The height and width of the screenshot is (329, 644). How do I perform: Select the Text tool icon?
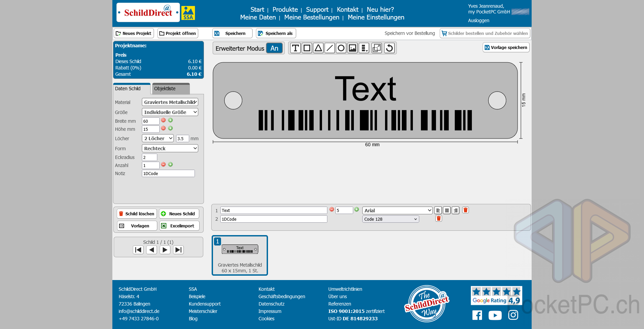[296, 48]
